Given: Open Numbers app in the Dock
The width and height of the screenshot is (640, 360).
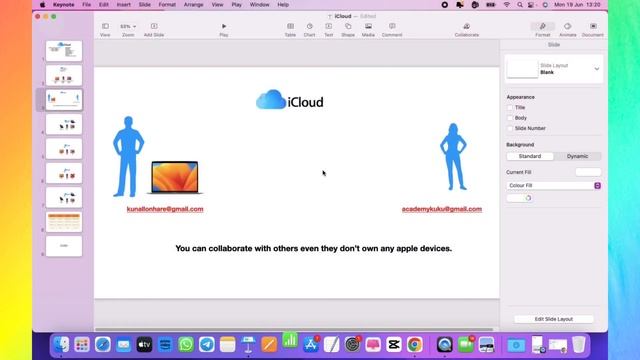Looking at the screenshot, I should (x=290, y=340).
